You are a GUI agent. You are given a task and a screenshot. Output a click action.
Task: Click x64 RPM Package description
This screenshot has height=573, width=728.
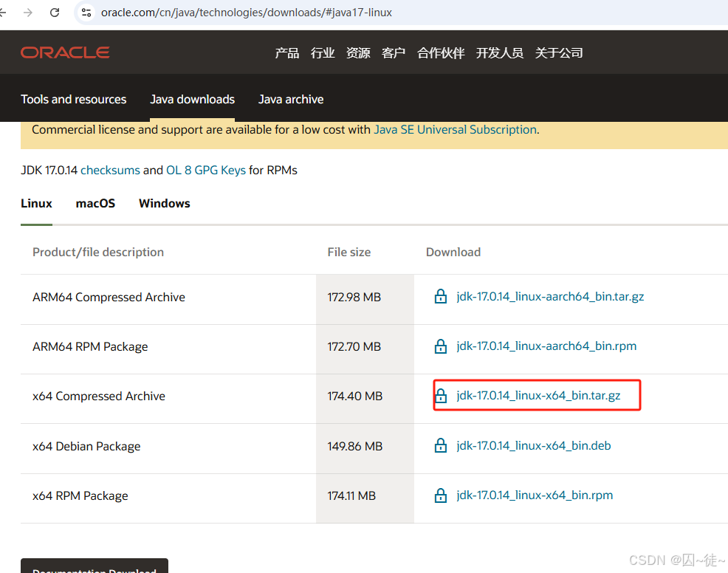point(80,496)
